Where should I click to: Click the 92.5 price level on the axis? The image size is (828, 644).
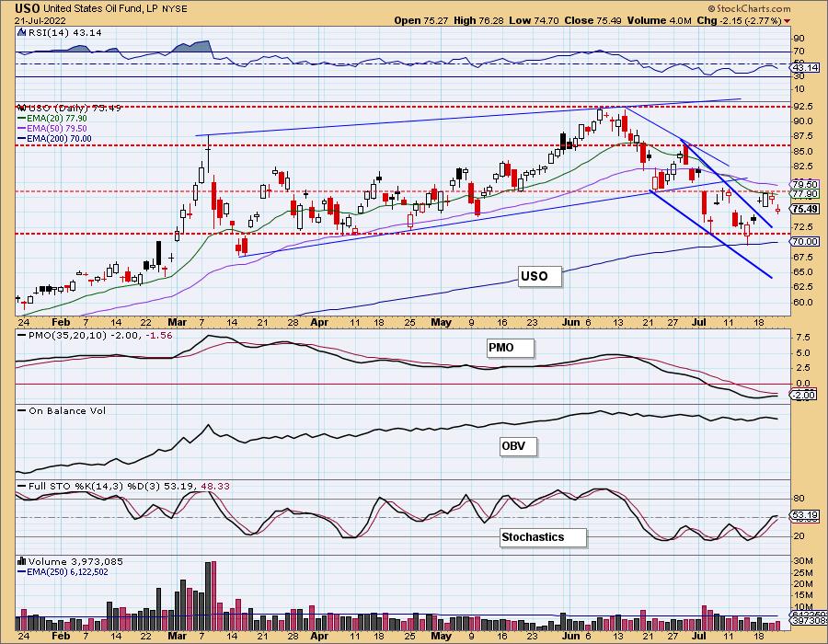(802, 107)
